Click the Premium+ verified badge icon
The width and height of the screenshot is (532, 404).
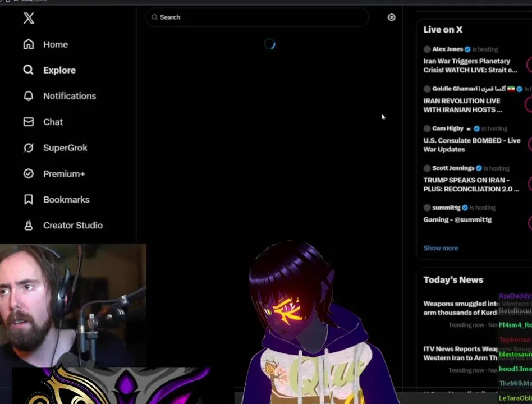[29, 174]
